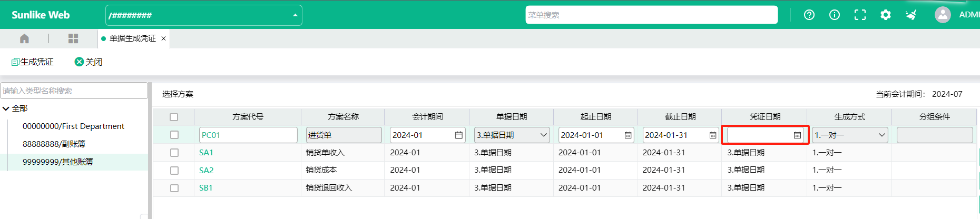
Task: Click the info circle icon
Action: 835,15
